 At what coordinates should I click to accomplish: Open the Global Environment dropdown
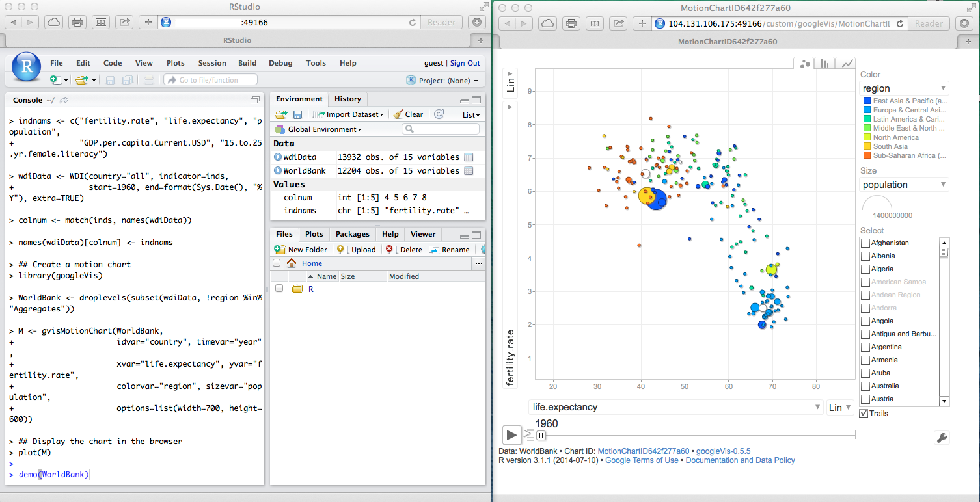click(319, 129)
